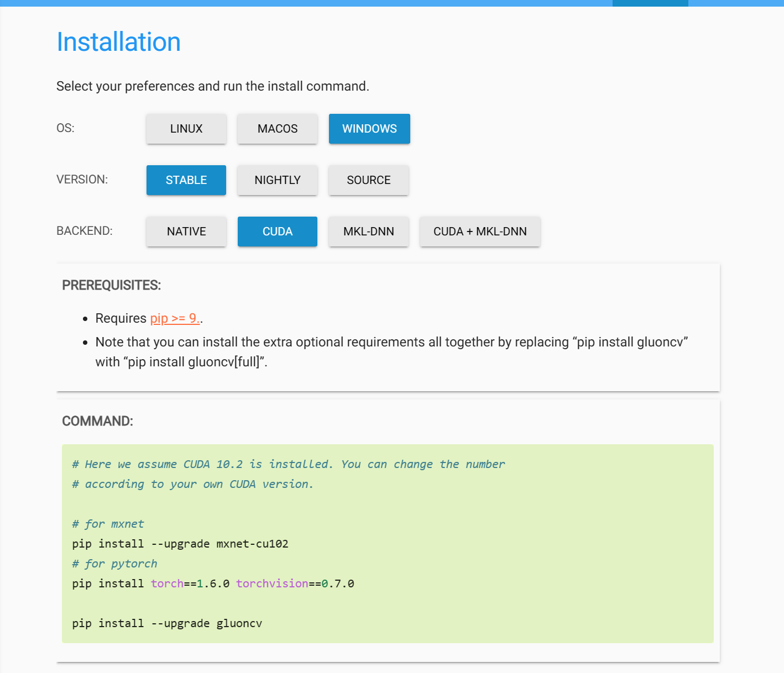Switch version to NIGHTLY
The width and height of the screenshot is (784, 673).
[278, 180]
